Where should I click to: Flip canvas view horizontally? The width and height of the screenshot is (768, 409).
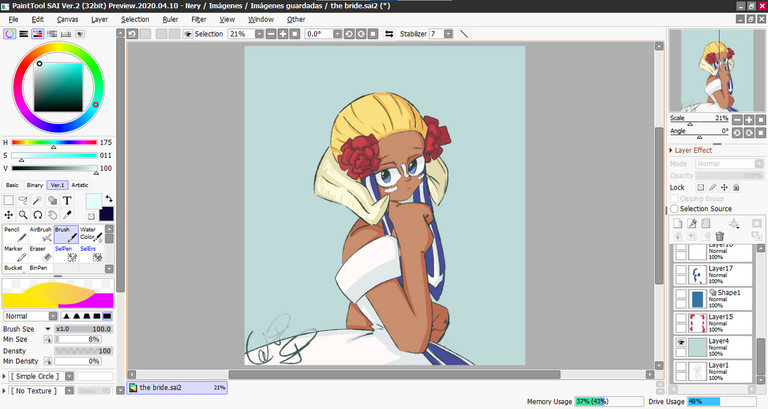click(x=389, y=34)
